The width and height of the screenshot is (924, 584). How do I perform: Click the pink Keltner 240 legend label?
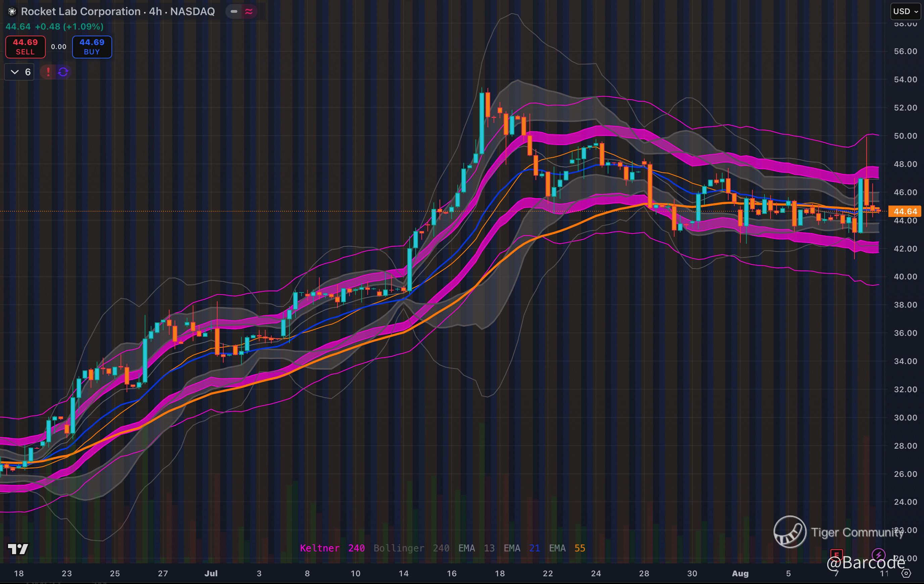(x=332, y=548)
